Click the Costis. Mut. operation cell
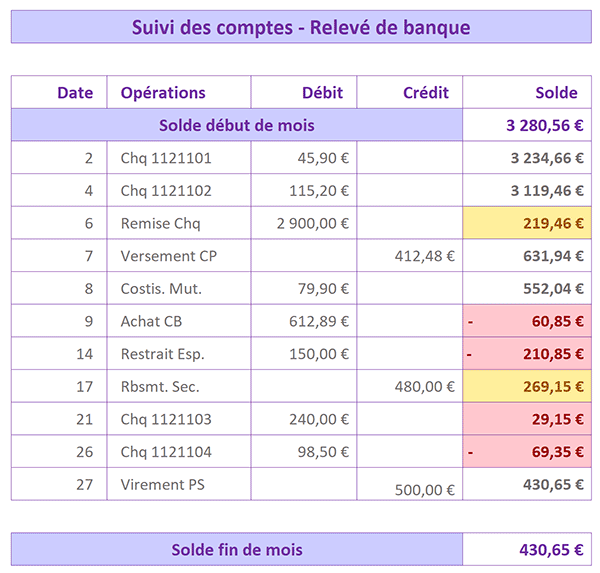600x573 pixels. coord(179,288)
